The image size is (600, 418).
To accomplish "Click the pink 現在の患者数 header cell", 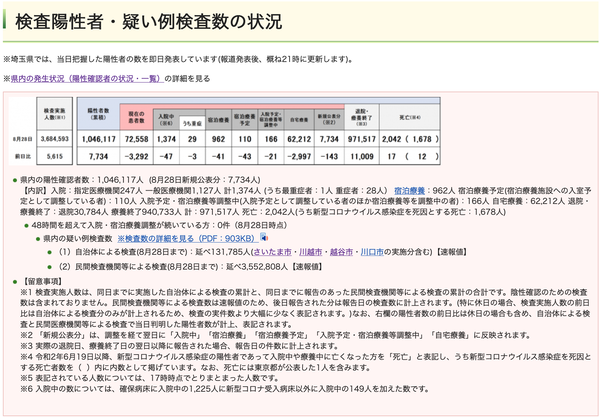I will point(136,117).
